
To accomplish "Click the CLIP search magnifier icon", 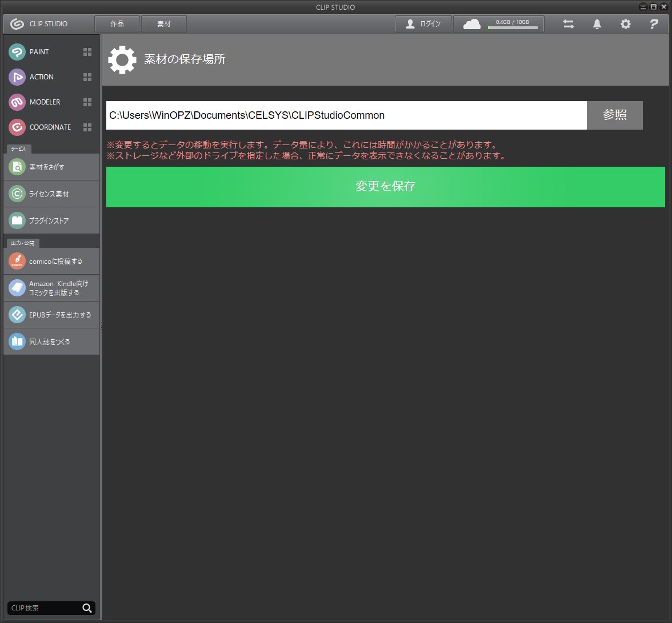I will (87, 608).
